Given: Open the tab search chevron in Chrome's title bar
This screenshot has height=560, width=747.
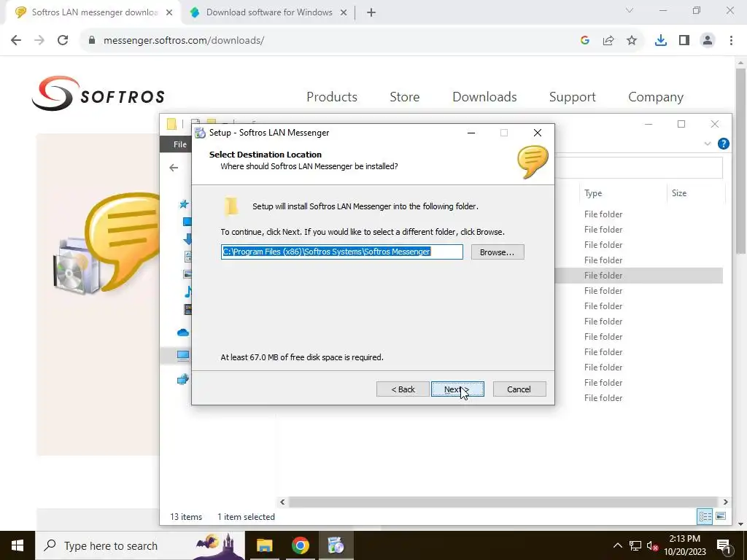Looking at the screenshot, I should coord(630,10).
